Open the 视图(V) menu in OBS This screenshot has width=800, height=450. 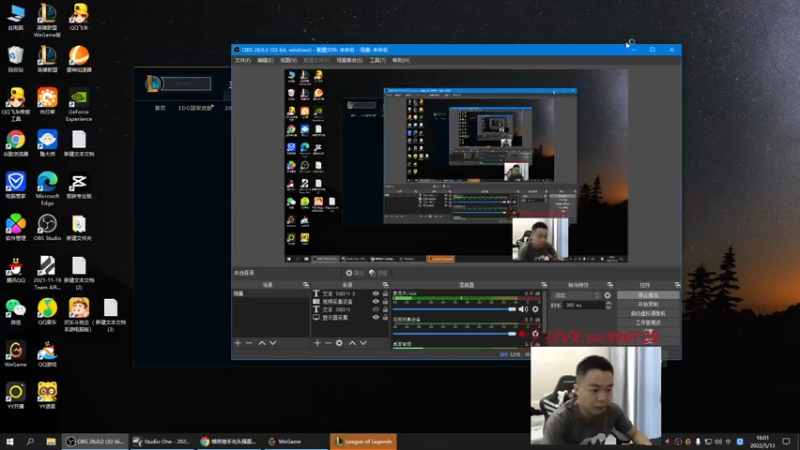(288, 60)
